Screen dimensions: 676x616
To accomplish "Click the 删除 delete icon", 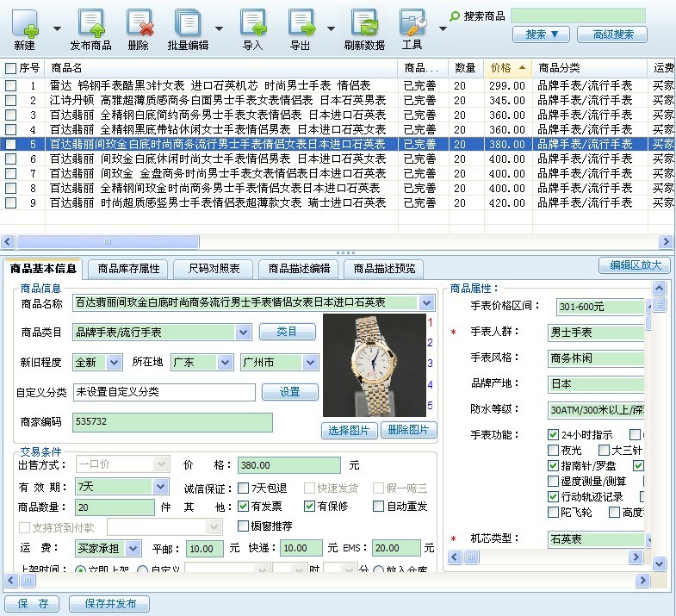I will 138,23.
